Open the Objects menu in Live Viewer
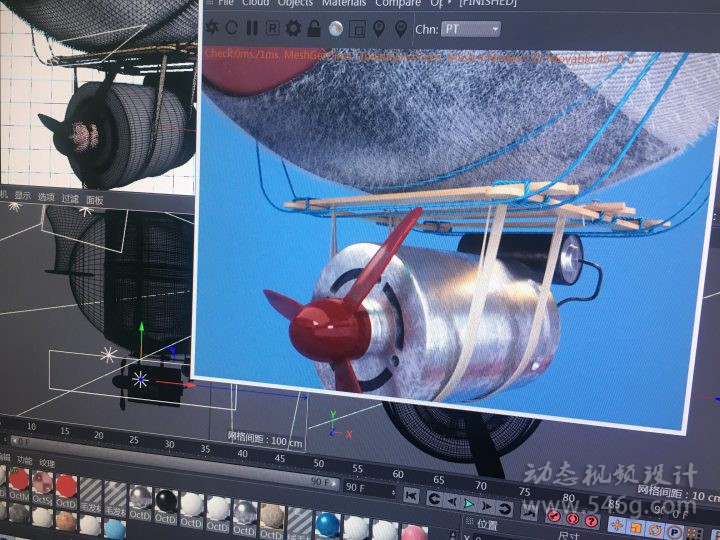720x540 pixels. pyautogui.click(x=295, y=3)
